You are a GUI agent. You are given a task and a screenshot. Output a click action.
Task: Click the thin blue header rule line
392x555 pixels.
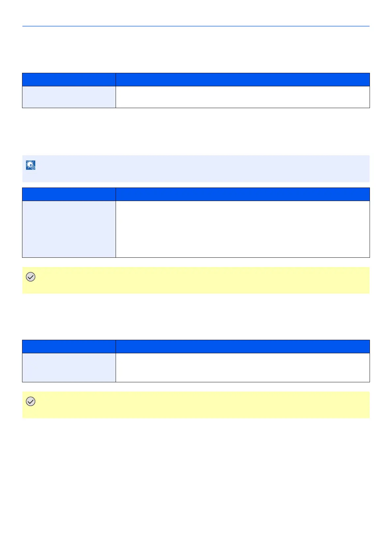point(196,26)
